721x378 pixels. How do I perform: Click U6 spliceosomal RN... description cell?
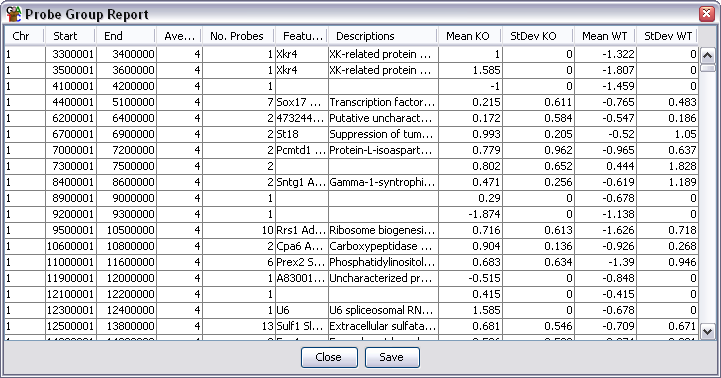[383, 310]
